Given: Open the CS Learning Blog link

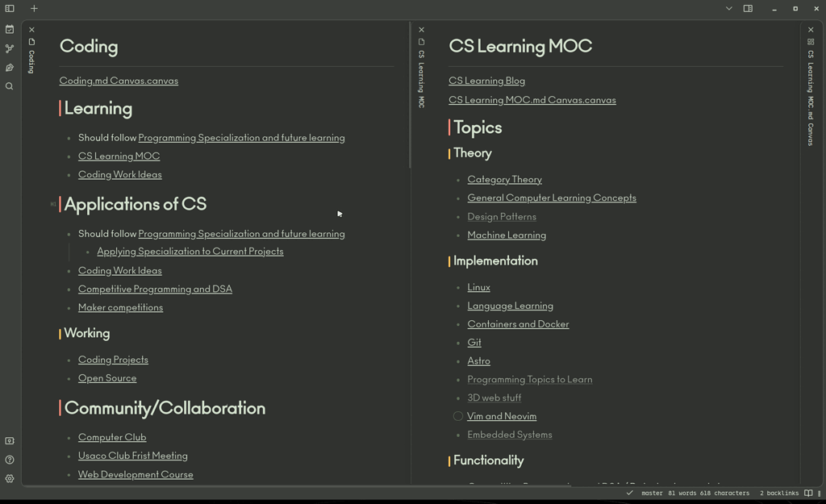Looking at the screenshot, I should 486,81.
